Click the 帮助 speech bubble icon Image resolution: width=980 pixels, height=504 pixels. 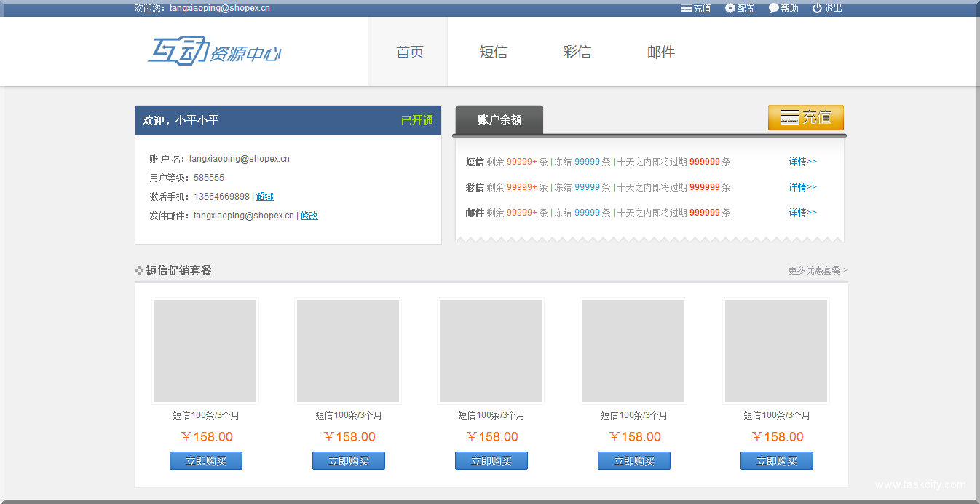click(774, 8)
